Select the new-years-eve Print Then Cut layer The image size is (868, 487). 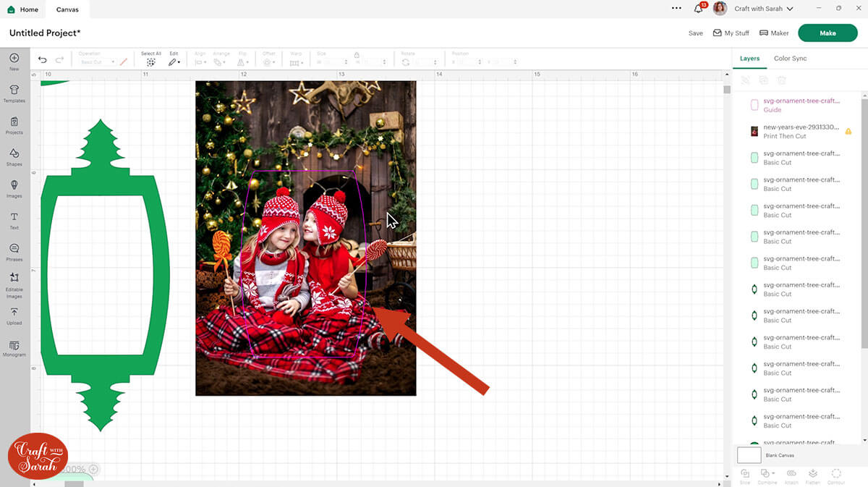[799, 131]
